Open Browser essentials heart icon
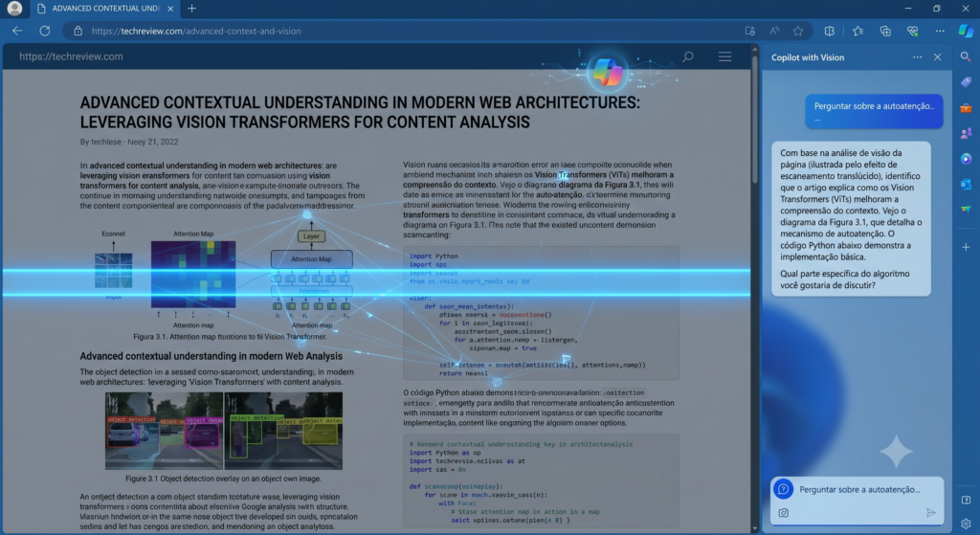The width and height of the screenshot is (980, 535). click(x=912, y=31)
